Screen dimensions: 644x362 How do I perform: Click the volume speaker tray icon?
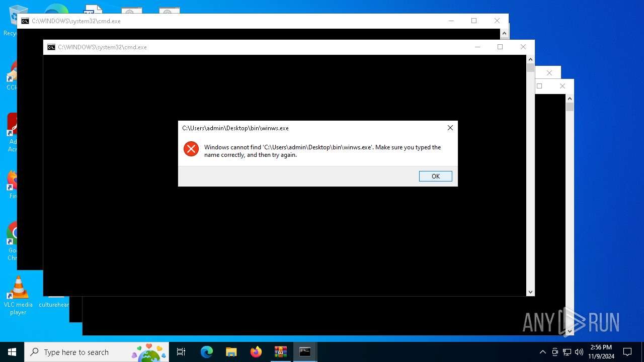579,352
